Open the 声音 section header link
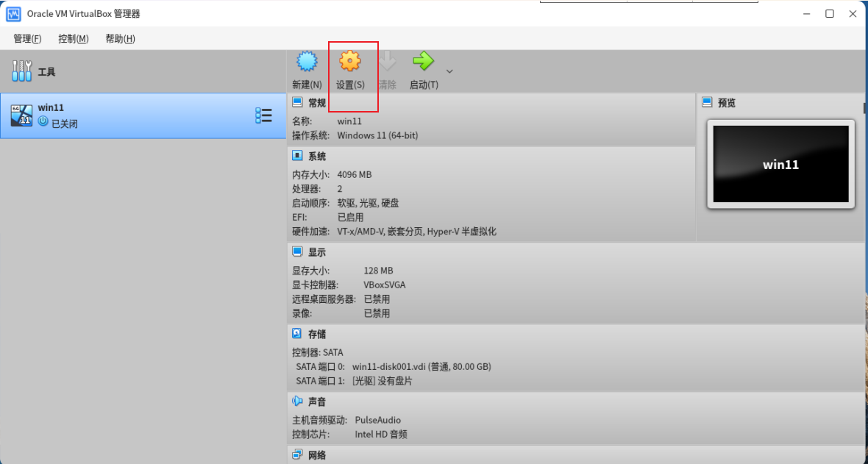Viewport: 868px width, 464px height. pyautogui.click(x=317, y=402)
